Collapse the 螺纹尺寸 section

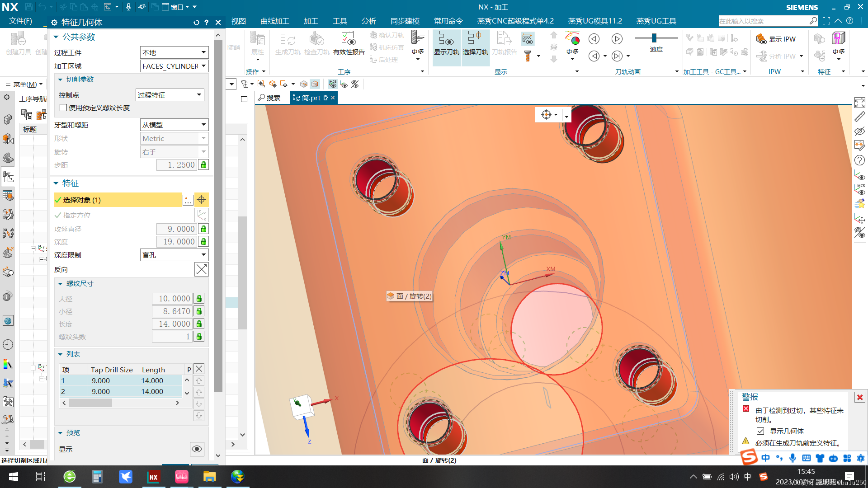click(x=60, y=284)
